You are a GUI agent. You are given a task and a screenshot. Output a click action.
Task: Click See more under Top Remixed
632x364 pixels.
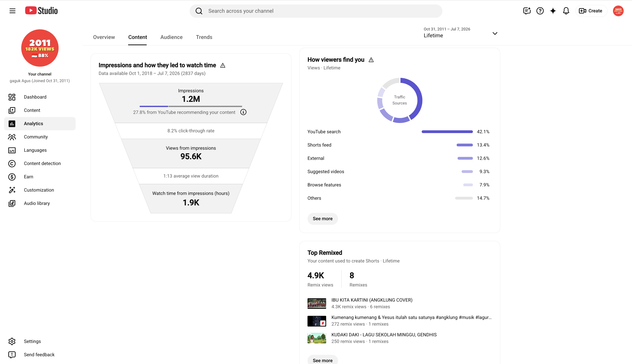coord(323,360)
